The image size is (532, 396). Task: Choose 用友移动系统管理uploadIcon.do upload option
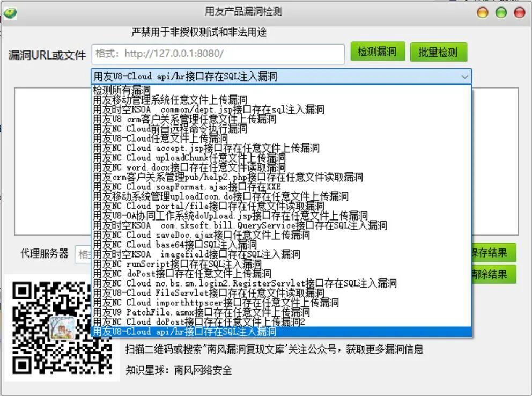pyautogui.click(x=281, y=196)
